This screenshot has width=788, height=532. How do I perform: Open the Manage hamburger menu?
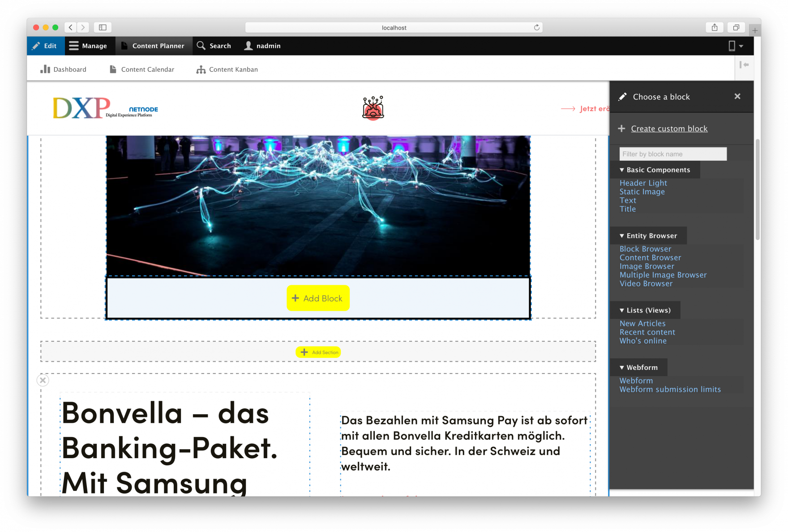coord(88,46)
